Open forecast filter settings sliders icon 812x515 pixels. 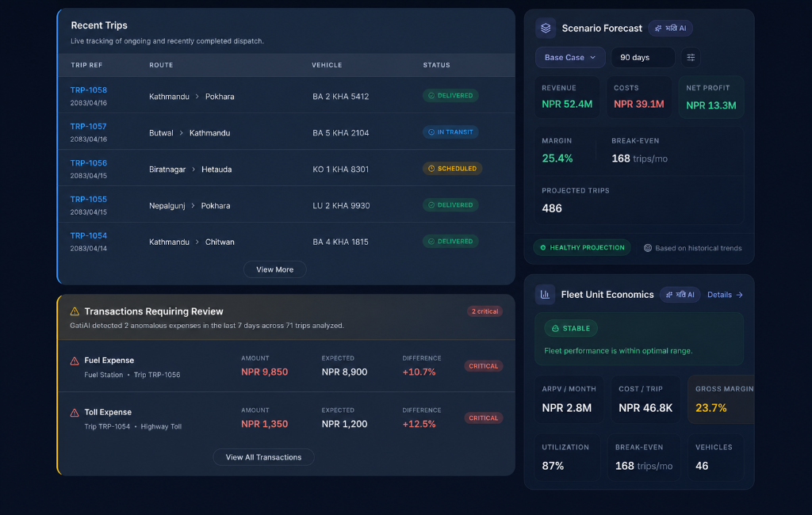click(x=691, y=58)
